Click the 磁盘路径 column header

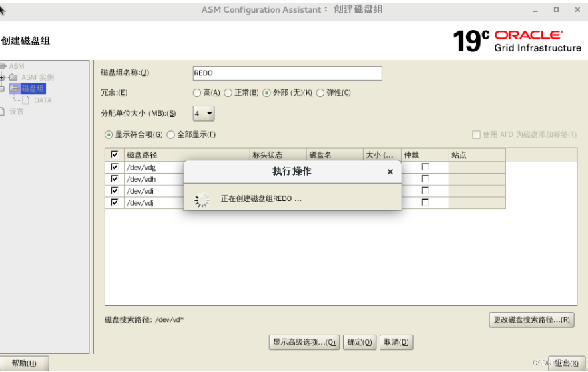click(187, 155)
